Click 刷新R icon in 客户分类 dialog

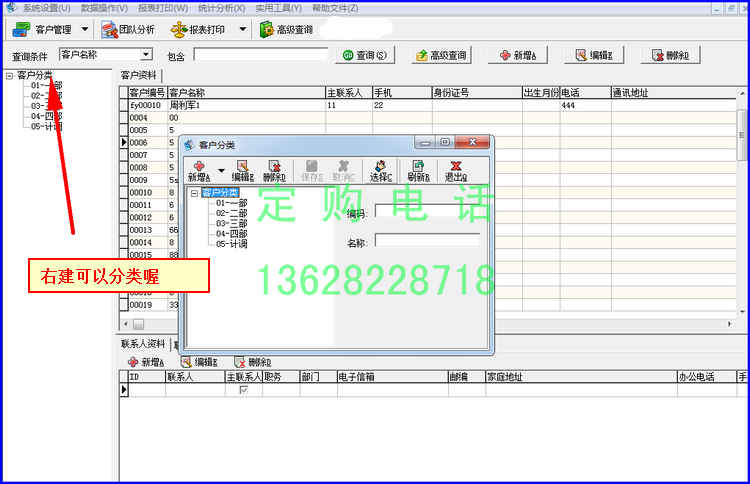tap(419, 171)
